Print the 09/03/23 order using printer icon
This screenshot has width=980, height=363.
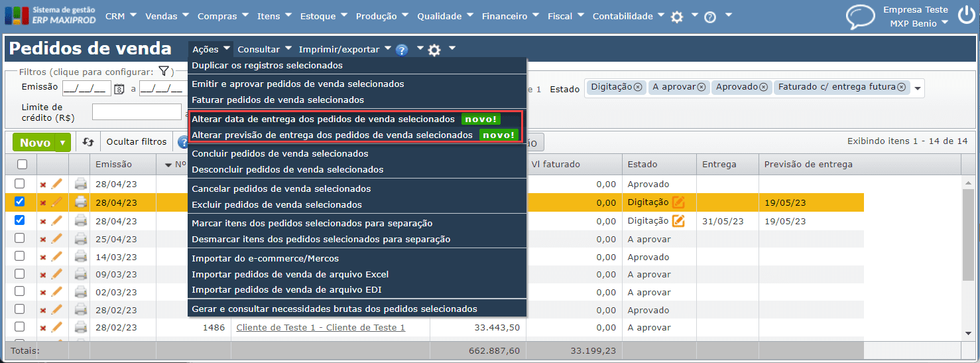80,273
